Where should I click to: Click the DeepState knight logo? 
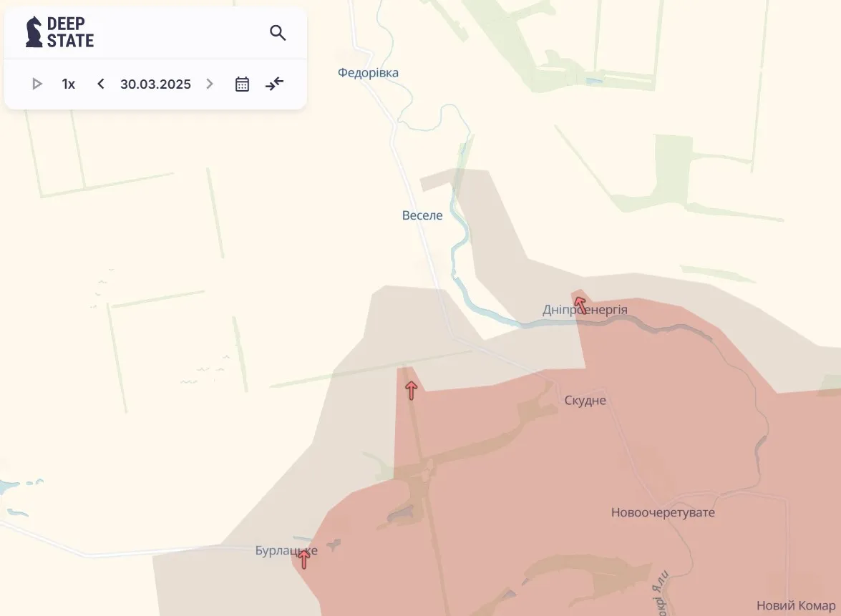coord(34,31)
